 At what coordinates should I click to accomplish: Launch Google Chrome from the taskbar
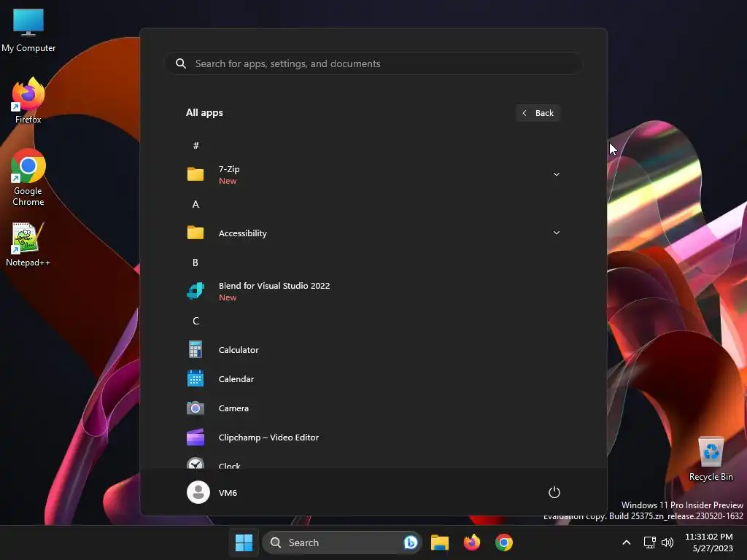[x=503, y=542]
